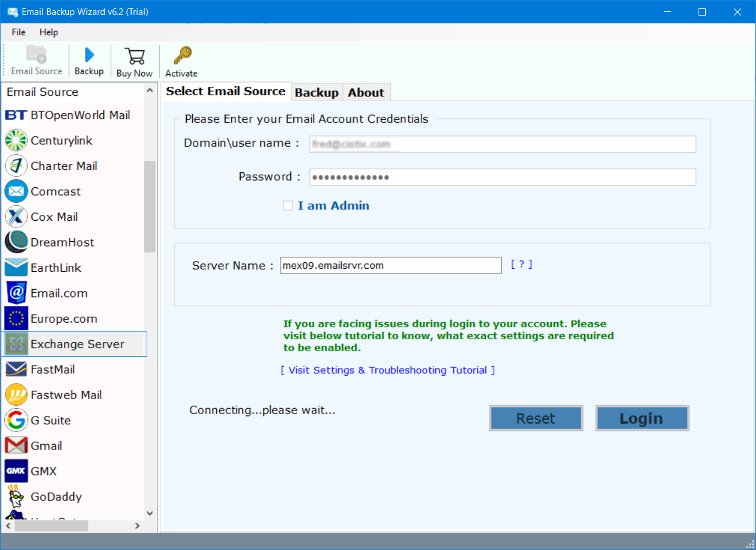Select the "GoDaddy" list entry text
This screenshot has width=756, height=550.
pyautogui.click(x=56, y=497)
